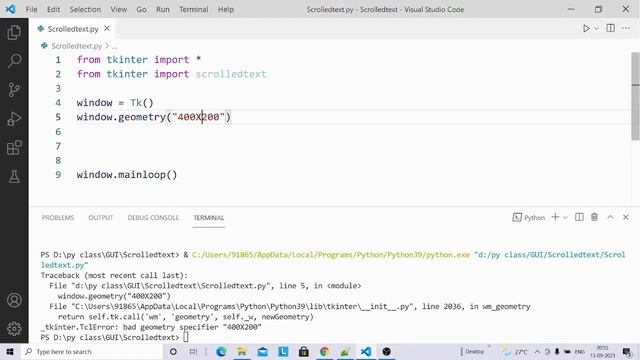Screen dimensions: 640x360
Task: Open editor More Actions ellipsis
Action: 626,28
